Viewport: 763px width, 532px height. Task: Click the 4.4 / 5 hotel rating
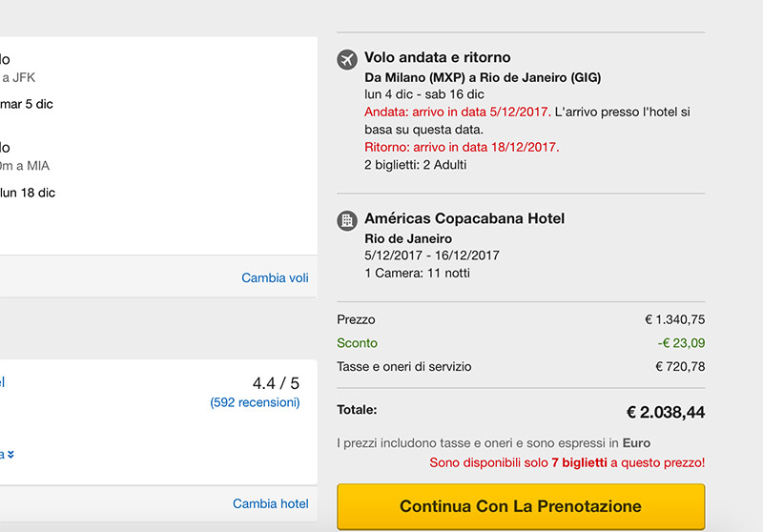point(276,383)
